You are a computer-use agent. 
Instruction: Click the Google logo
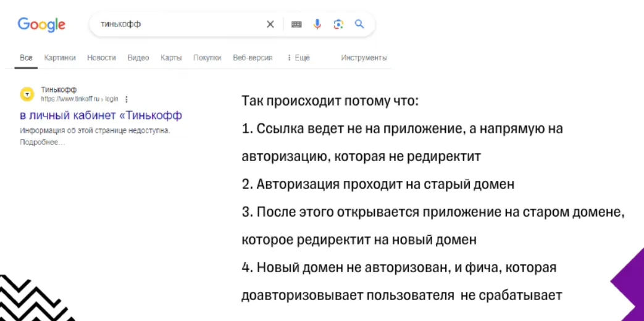click(41, 25)
